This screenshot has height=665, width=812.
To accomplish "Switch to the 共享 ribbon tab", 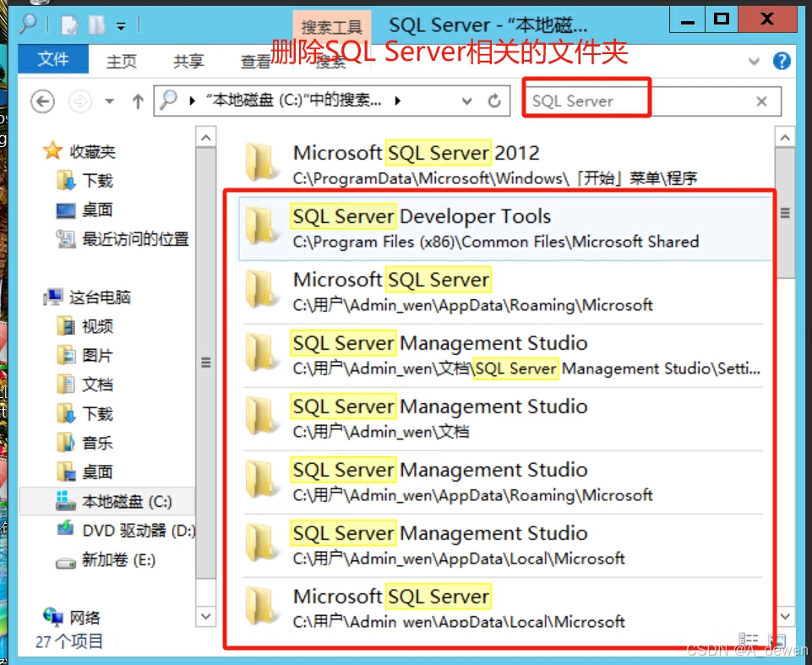I will coord(188,62).
